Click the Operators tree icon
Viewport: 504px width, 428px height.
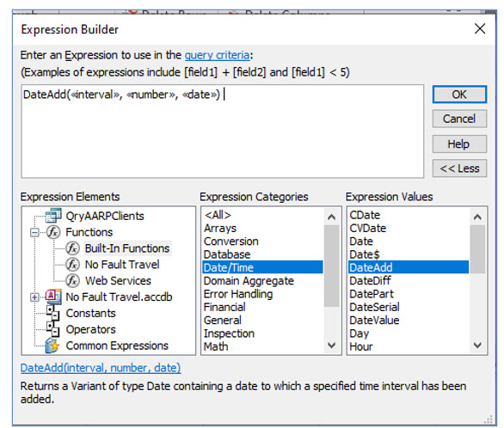(52, 329)
